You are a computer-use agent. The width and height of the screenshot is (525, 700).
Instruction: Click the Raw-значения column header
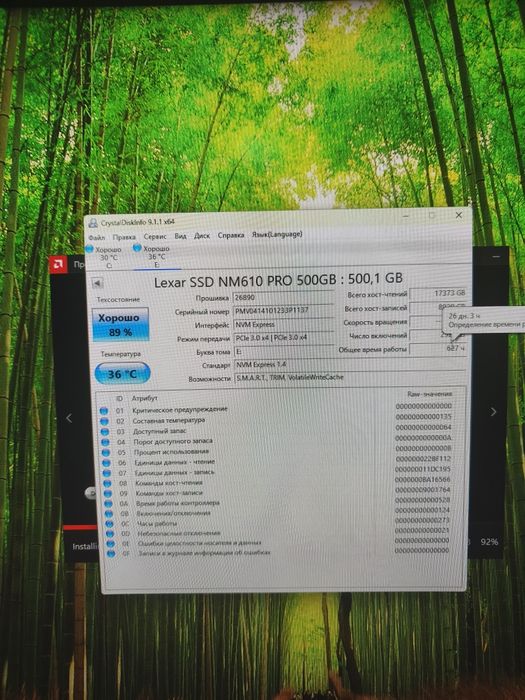click(x=429, y=394)
